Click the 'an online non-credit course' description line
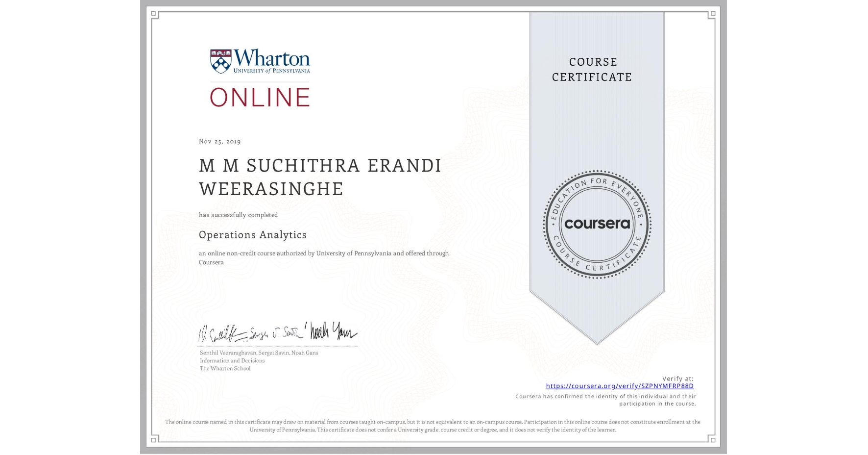Screen dimensions: 868x455 pyautogui.click(x=324, y=257)
